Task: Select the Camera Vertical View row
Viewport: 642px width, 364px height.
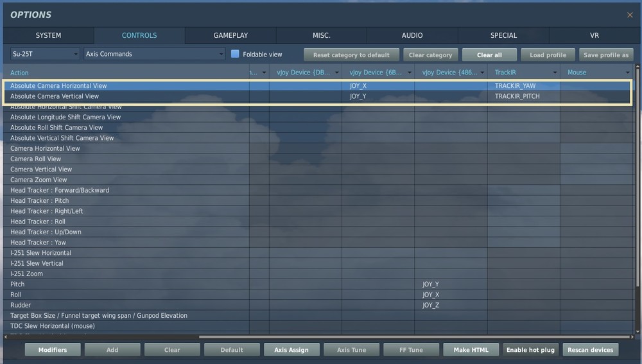Action: [x=317, y=169]
